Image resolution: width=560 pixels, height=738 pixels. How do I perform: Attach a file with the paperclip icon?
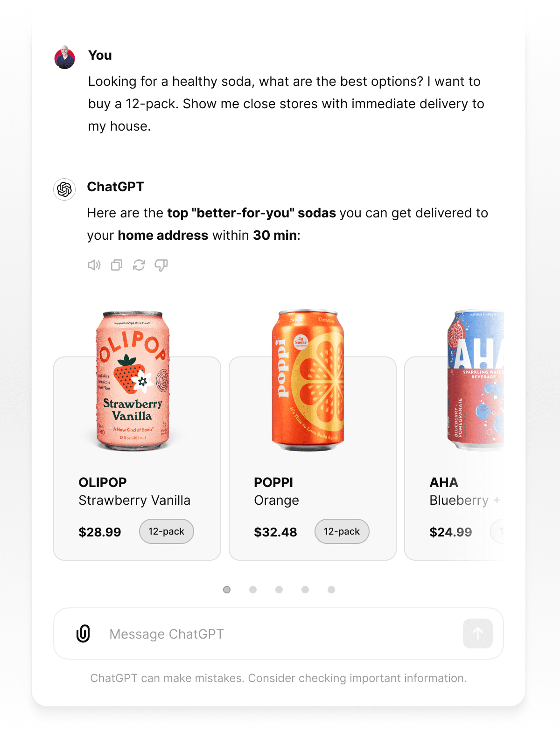pyautogui.click(x=83, y=634)
